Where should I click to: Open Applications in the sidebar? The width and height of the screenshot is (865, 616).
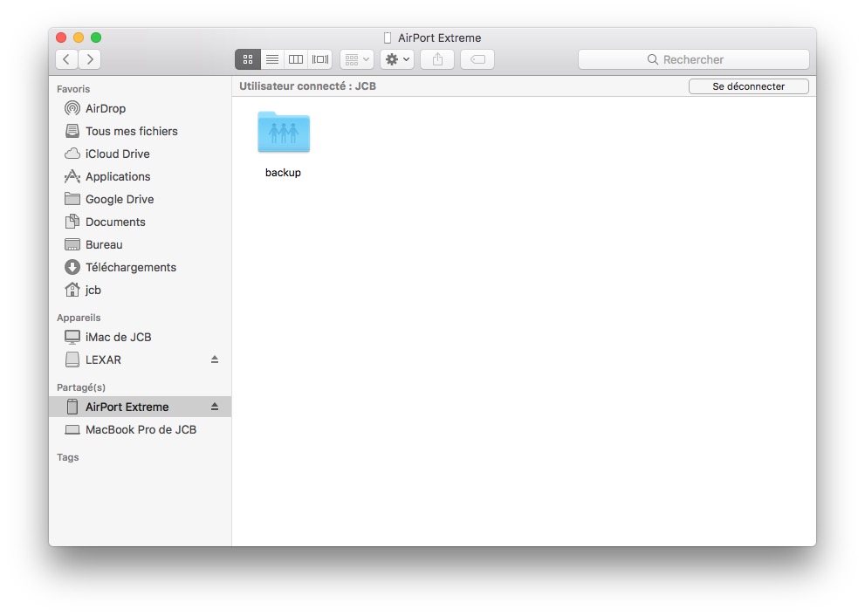(140, 176)
